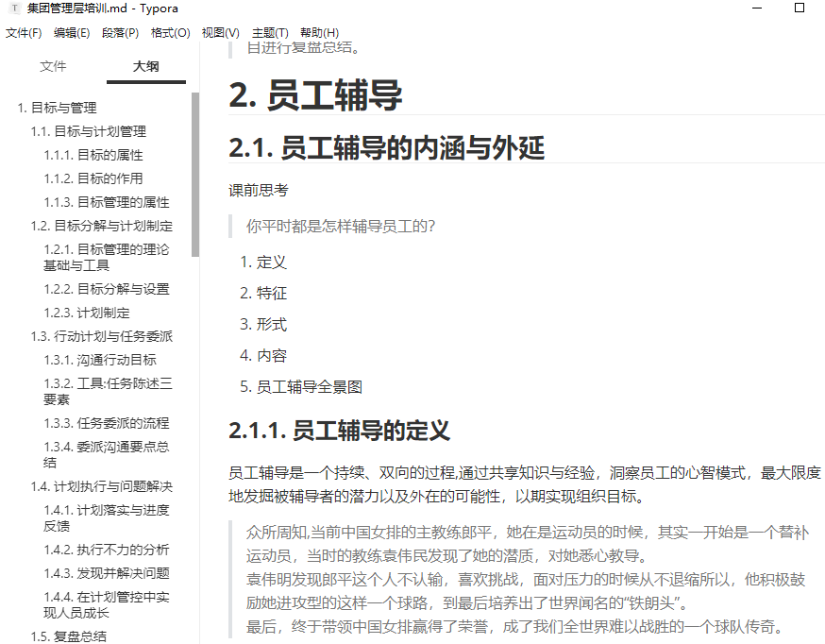
Task: Jump to 1.2.1. 目标管理的理论基础与工具
Action: coord(107,257)
